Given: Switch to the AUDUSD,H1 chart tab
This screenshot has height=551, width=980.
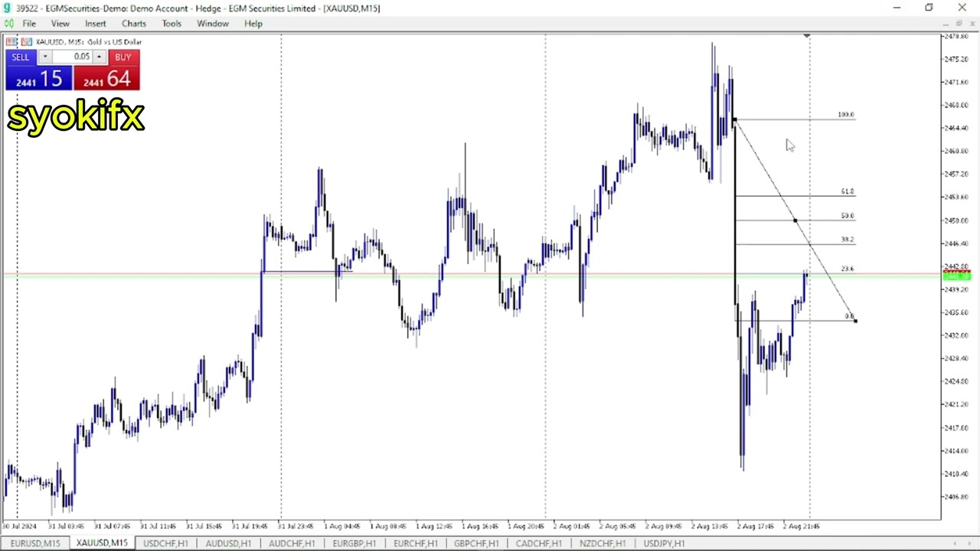Looking at the screenshot, I should 228,543.
